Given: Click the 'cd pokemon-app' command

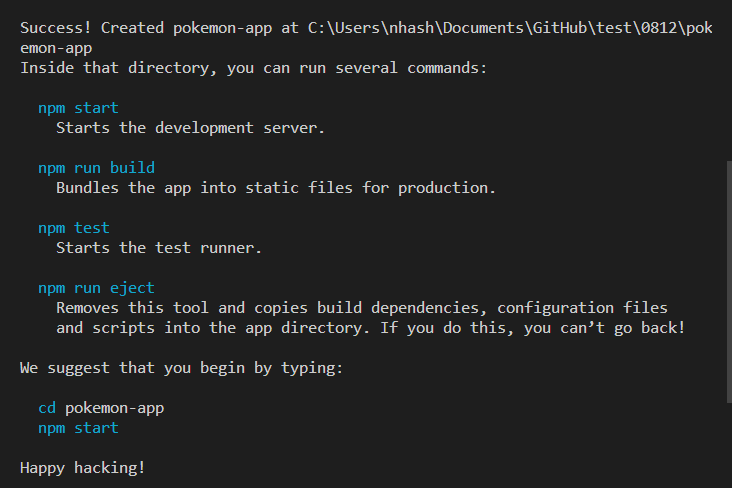Looking at the screenshot, I should [x=101, y=408].
